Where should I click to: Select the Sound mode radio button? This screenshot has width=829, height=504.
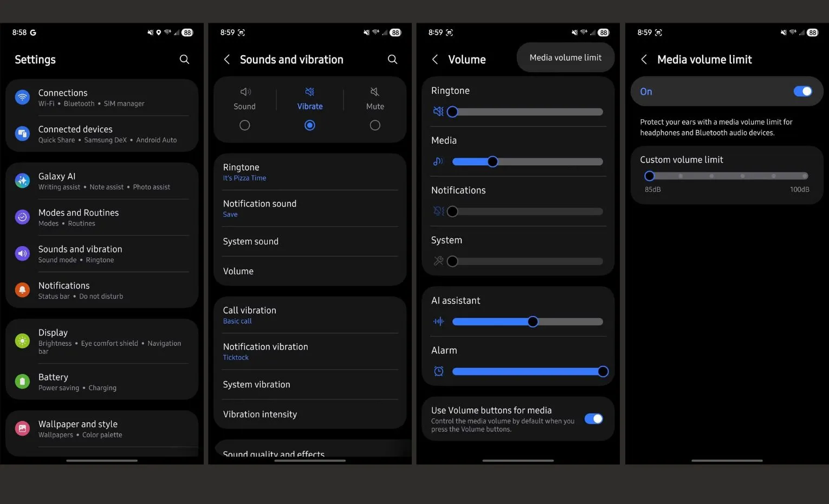(245, 125)
